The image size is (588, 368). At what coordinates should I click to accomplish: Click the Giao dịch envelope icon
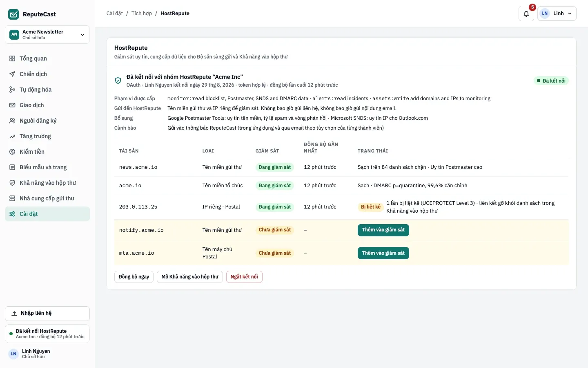point(12,105)
